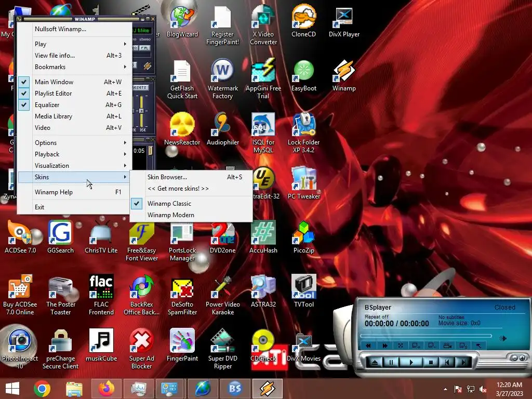The height and width of the screenshot is (399, 532).
Task: Select the CloneCD desktop icon
Action: [x=303, y=21]
